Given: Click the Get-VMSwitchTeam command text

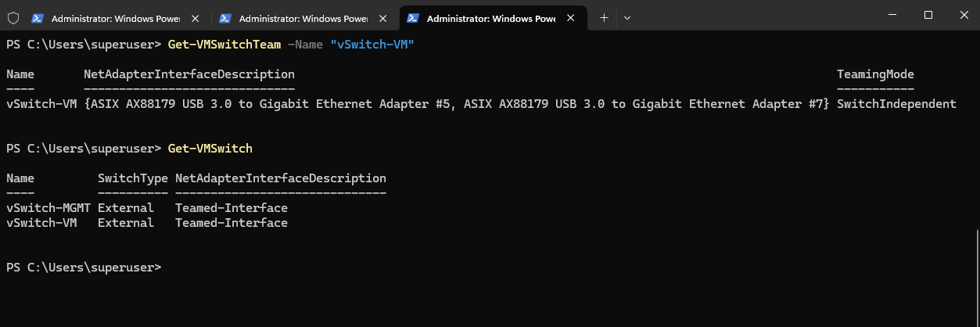Looking at the screenshot, I should 224,45.
